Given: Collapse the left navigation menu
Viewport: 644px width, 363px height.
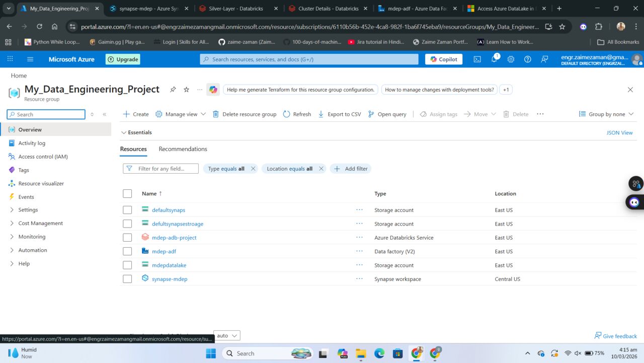Looking at the screenshot, I should point(105,114).
